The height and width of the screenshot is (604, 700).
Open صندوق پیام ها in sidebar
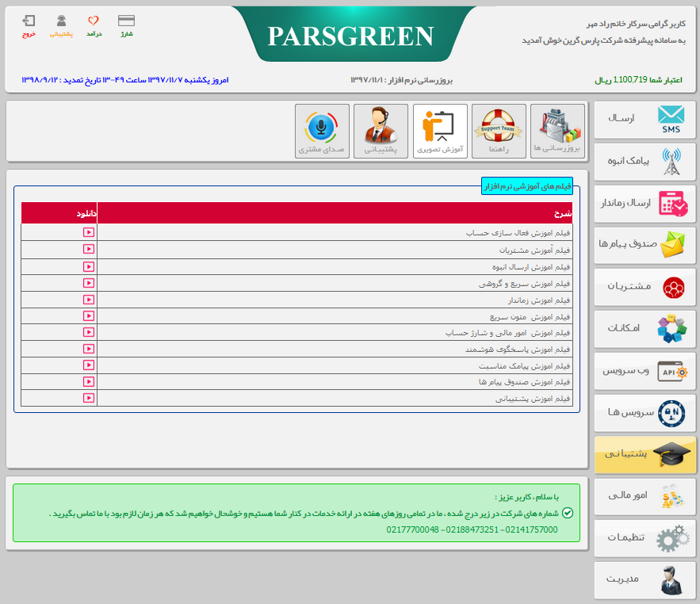click(645, 245)
